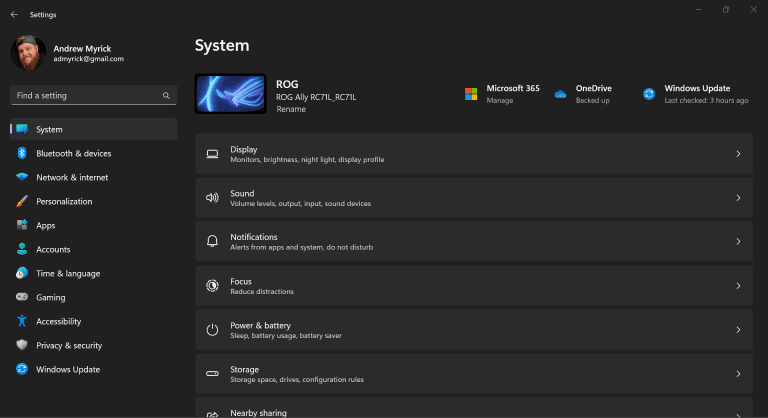Click the Bluetooth & devices icon
This screenshot has width=768, height=418.
[21, 153]
